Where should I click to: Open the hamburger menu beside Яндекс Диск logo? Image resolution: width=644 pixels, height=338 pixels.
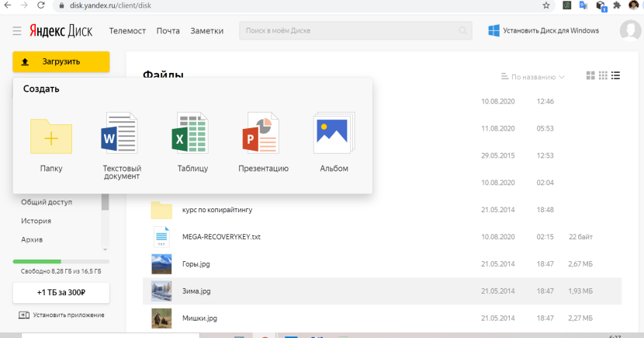pyautogui.click(x=17, y=31)
